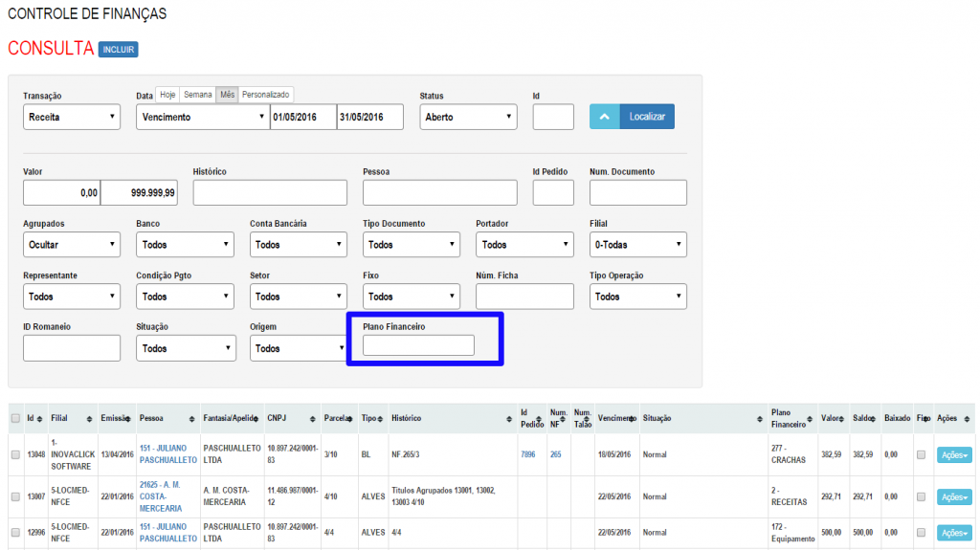Expand the Status dropdown set to Aberto
This screenshot has width=980, height=550.
click(468, 118)
